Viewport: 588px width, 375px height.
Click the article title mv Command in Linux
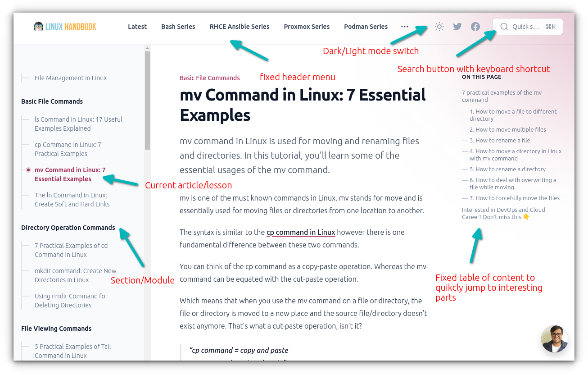(x=303, y=105)
